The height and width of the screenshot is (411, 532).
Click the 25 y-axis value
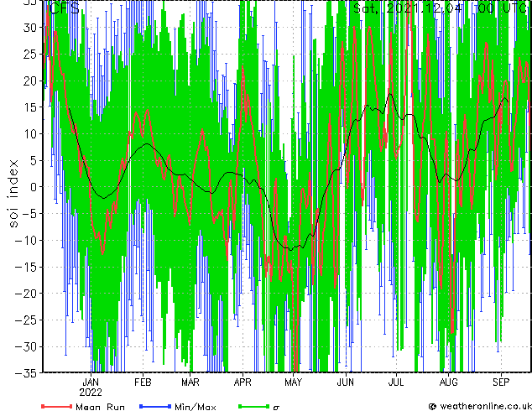(29, 54)
